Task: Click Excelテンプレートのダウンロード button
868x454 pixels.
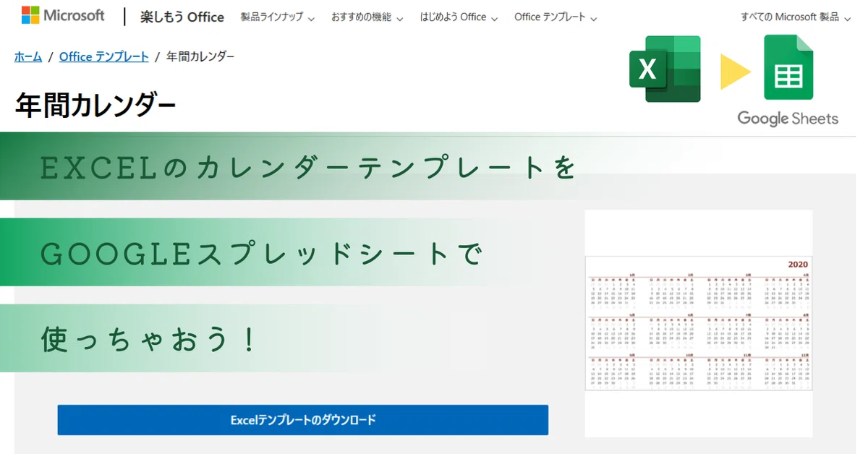Action: pyautogui.click(x=303, y=420)
